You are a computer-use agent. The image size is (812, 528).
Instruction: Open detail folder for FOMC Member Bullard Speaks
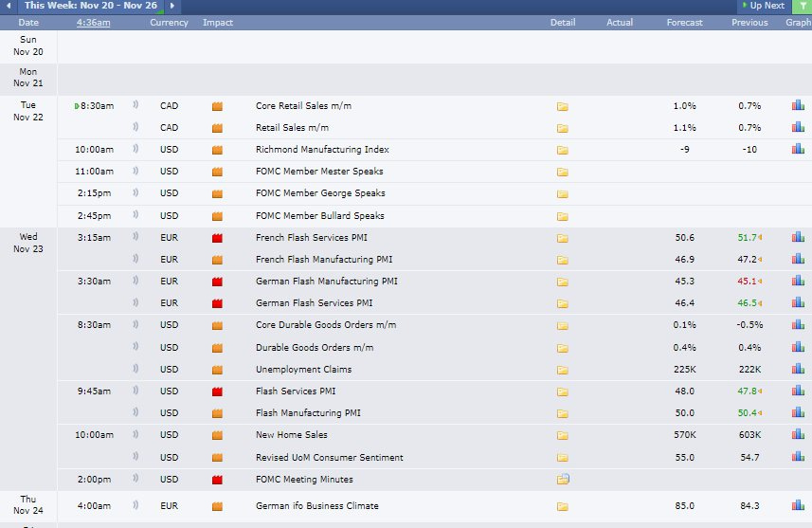coord(563,216)
